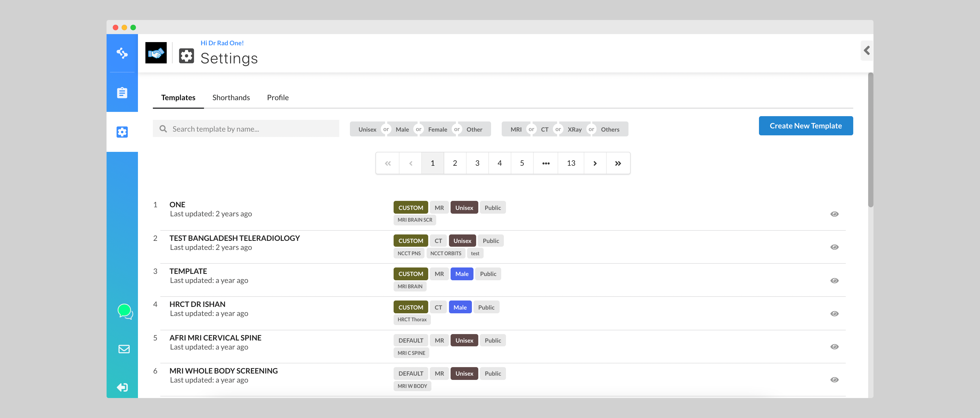The image size is (980, 418).
Task: Go to page 13 in pagination
Action: 571,163
